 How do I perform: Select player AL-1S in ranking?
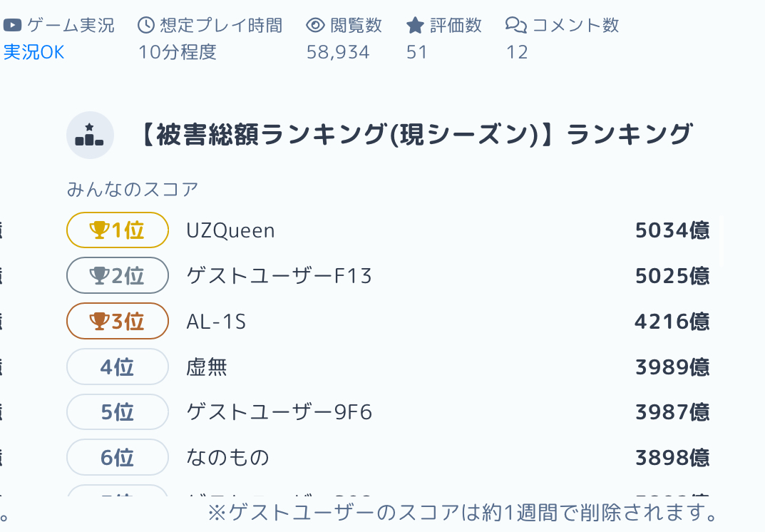coord(216,322)
